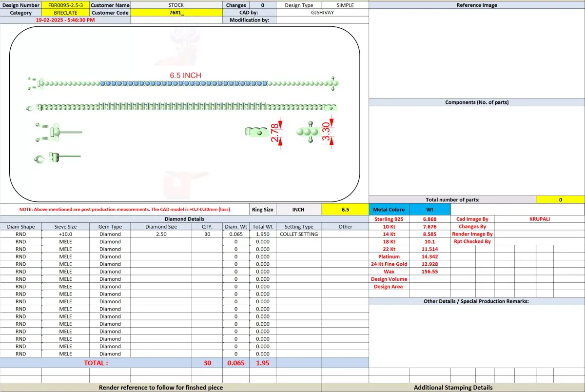Select the 11.514 weight for 22 Kt
The height and width of the screenshot is (392, 585).
click(429, 249)
